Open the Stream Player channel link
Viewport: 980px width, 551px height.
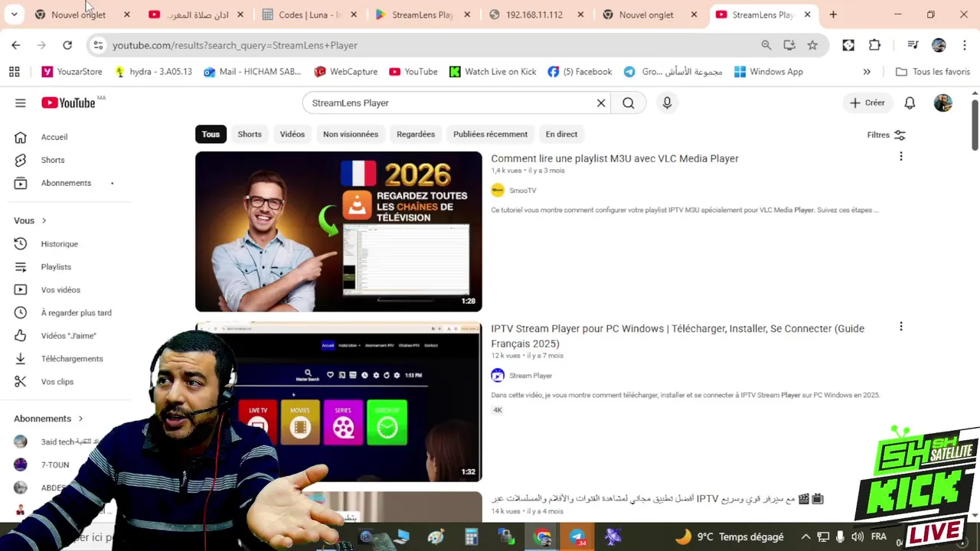click(531, 376)
